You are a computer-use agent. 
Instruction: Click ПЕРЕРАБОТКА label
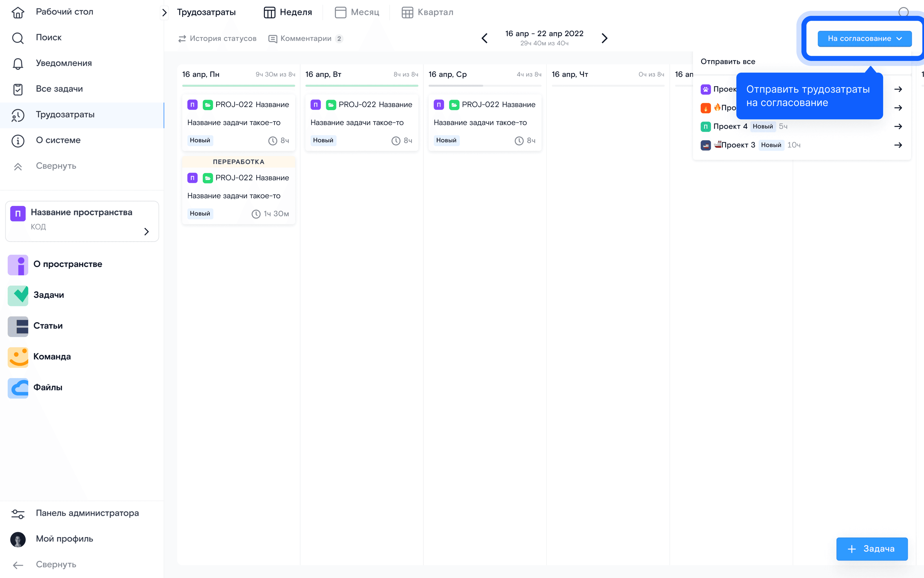coord(239,162)
